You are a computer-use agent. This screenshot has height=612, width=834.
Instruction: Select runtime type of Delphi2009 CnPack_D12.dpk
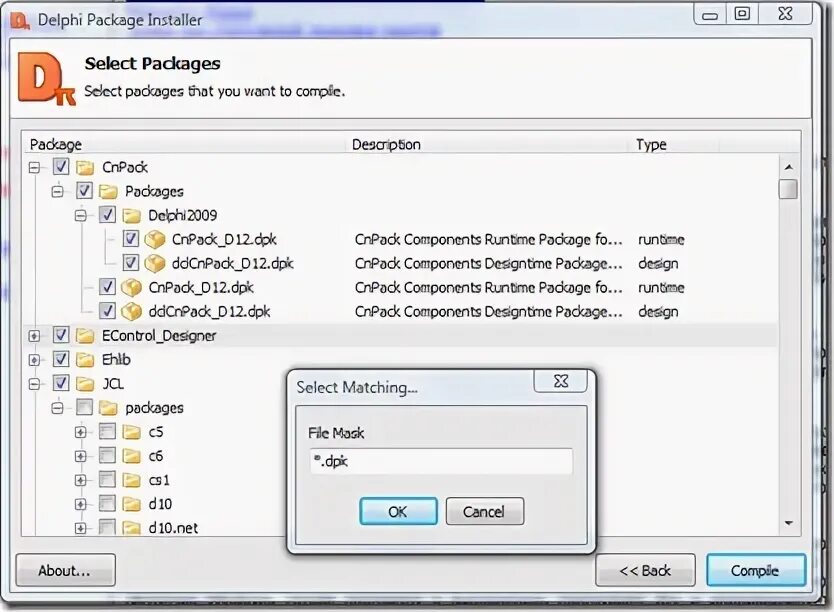(661, 240)
